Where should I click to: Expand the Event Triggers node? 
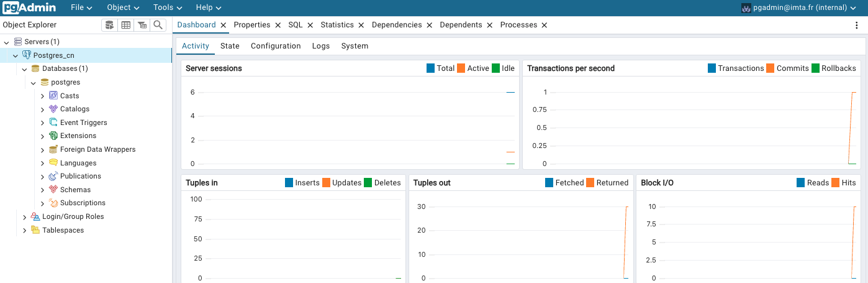(43, 123)
